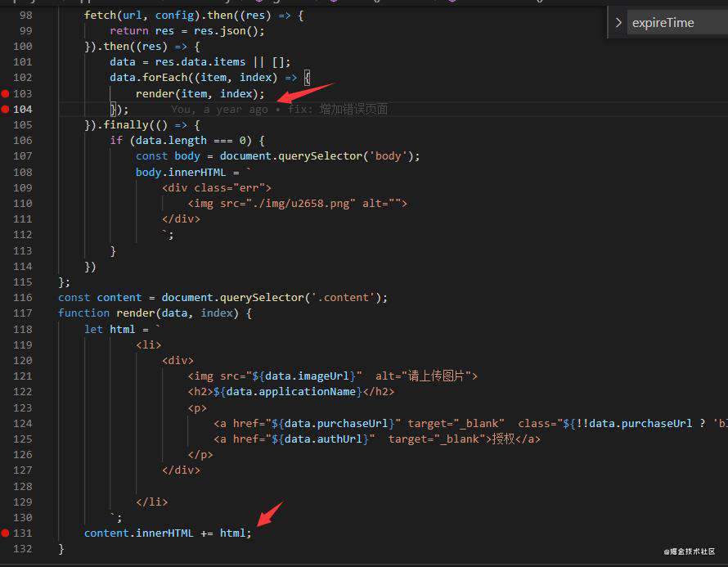Click 'let html =' declaration
Image resolution: width=728 pixels, height=567 pixels.
[x=116, y=329]
